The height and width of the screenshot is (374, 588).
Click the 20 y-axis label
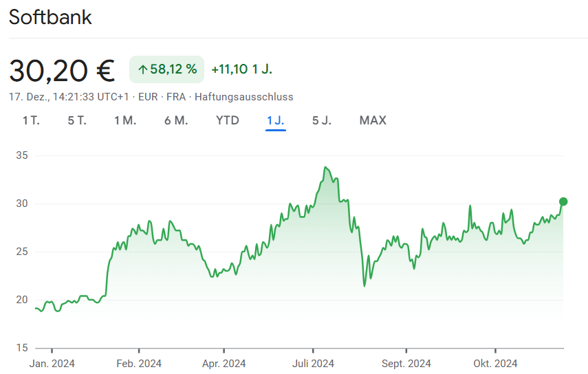[22, 300]
